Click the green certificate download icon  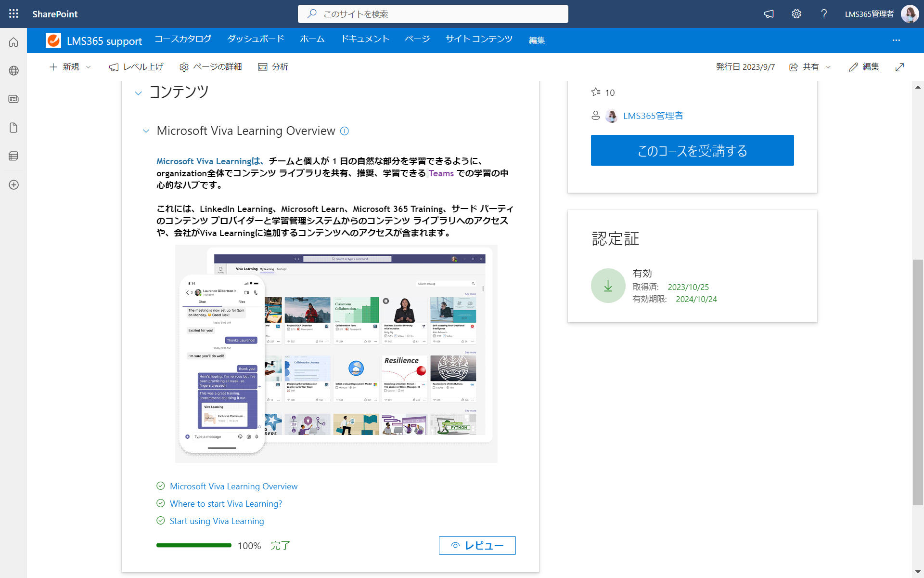608,286
